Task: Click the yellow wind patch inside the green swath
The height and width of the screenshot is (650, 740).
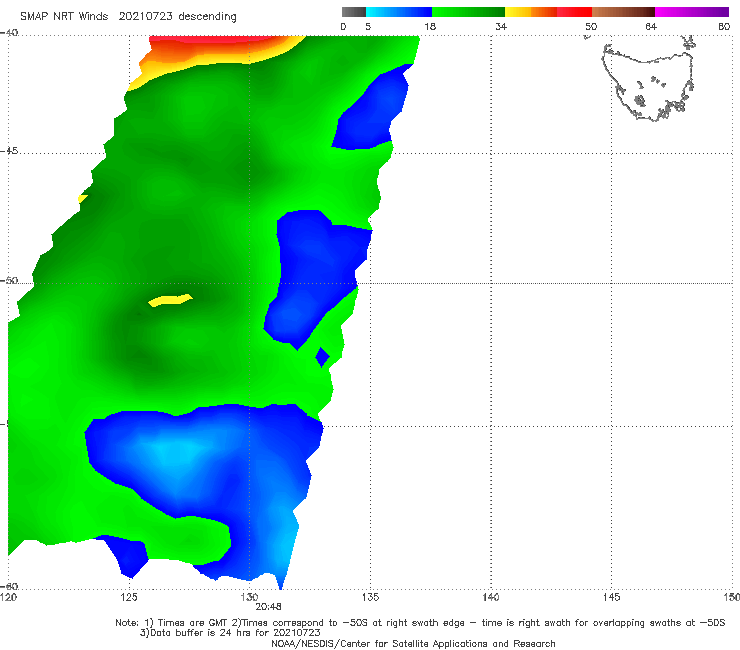Action: 170,300
